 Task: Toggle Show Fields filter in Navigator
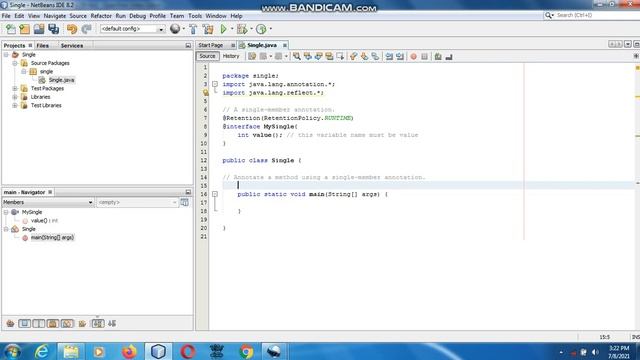click(x=24, y=324)
